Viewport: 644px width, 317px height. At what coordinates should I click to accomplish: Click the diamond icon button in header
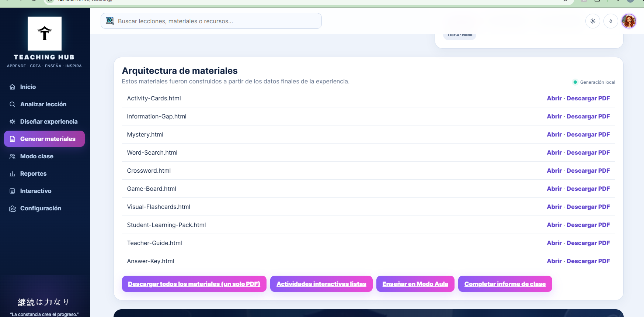click(611, 21)
